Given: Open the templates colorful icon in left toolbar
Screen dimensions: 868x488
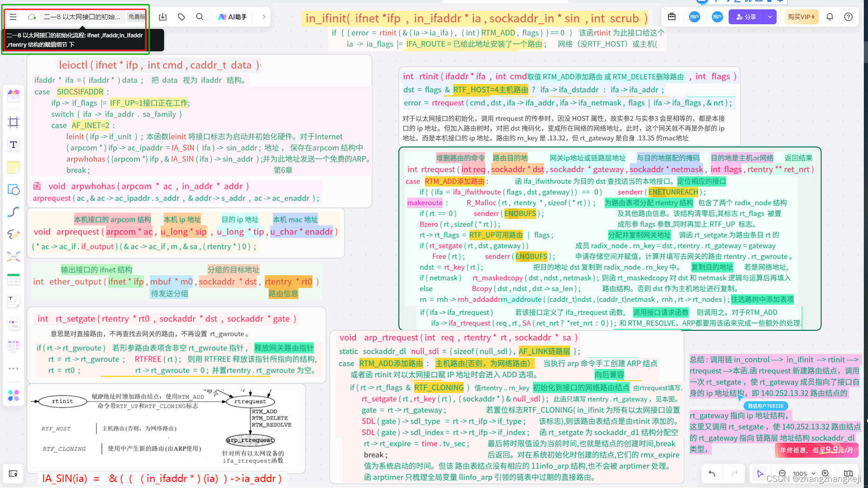Looking at the screenshot, I should (x=14, y=95).
